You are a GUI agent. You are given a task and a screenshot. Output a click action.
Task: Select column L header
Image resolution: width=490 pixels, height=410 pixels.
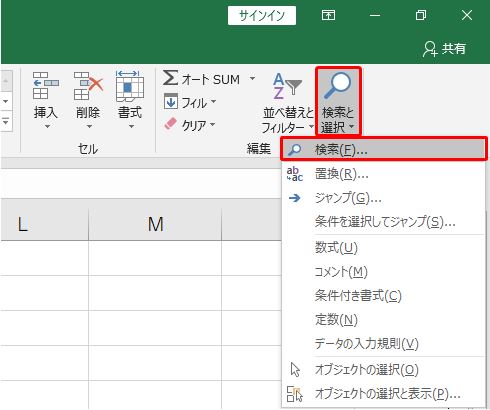(45, 220)
